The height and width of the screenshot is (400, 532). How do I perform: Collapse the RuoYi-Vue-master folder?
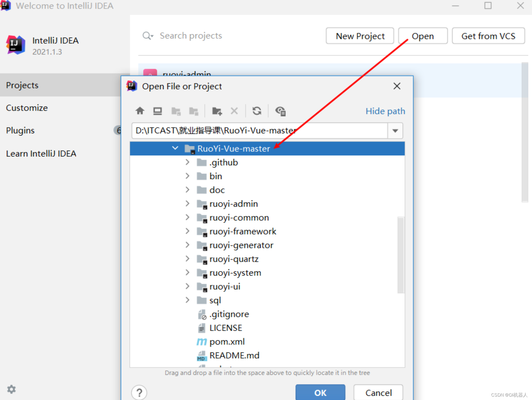[175, 148]
